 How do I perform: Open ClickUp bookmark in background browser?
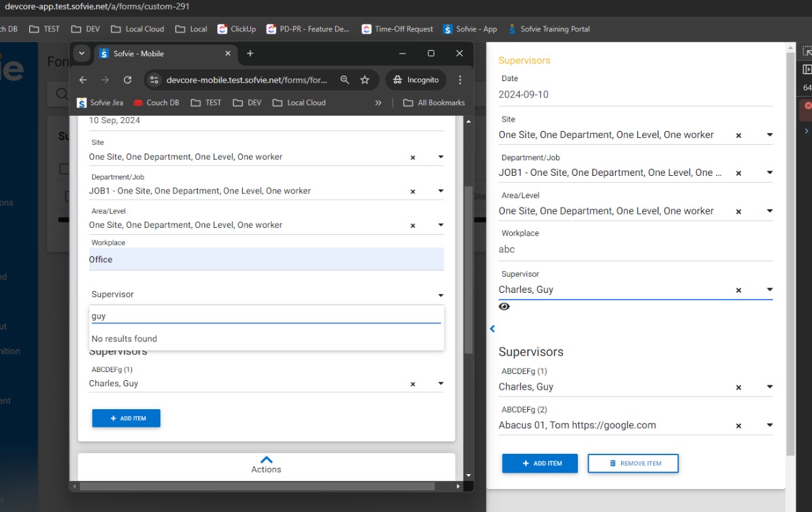point(237,29)
